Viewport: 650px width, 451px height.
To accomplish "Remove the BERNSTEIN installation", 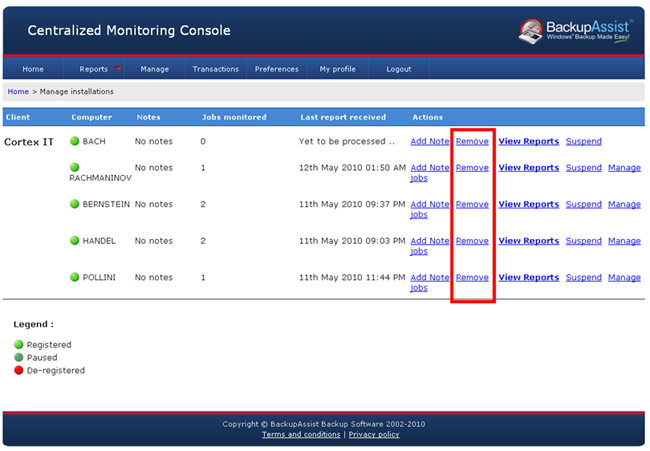I will tap(472, 204).
